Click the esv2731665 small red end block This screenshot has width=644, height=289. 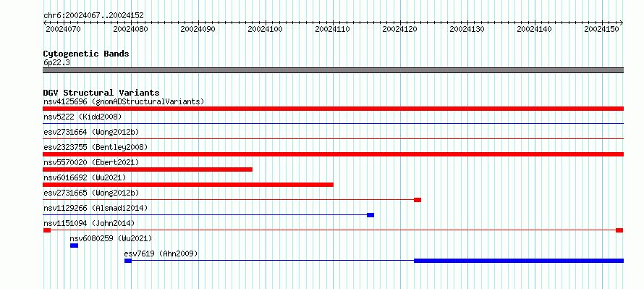click(418, 200)
